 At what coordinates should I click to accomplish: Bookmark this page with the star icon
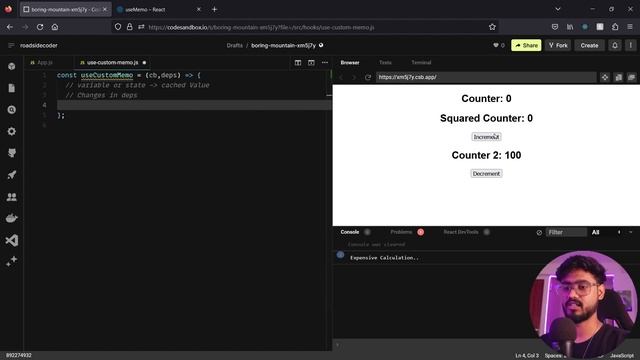coord(492,27)
